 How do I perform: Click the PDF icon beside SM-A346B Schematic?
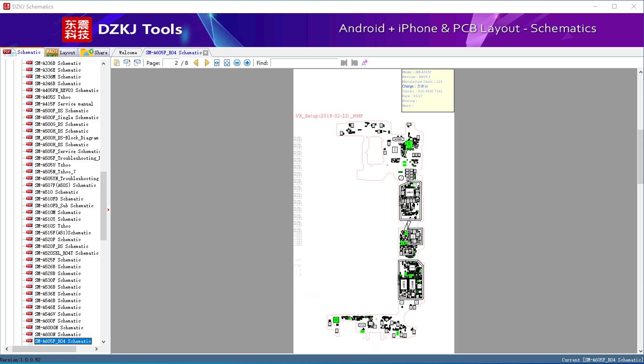coord(29,83)
